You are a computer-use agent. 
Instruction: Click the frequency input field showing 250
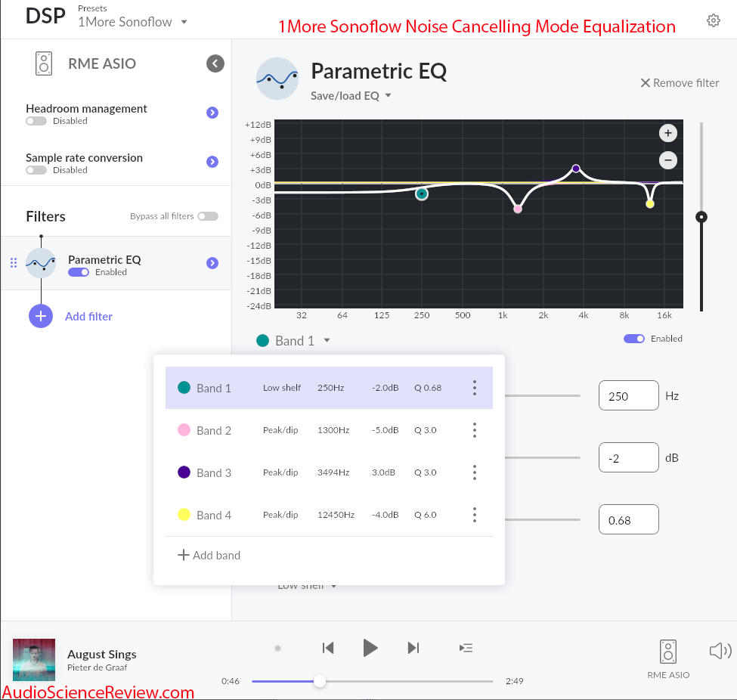click(628, 395)
